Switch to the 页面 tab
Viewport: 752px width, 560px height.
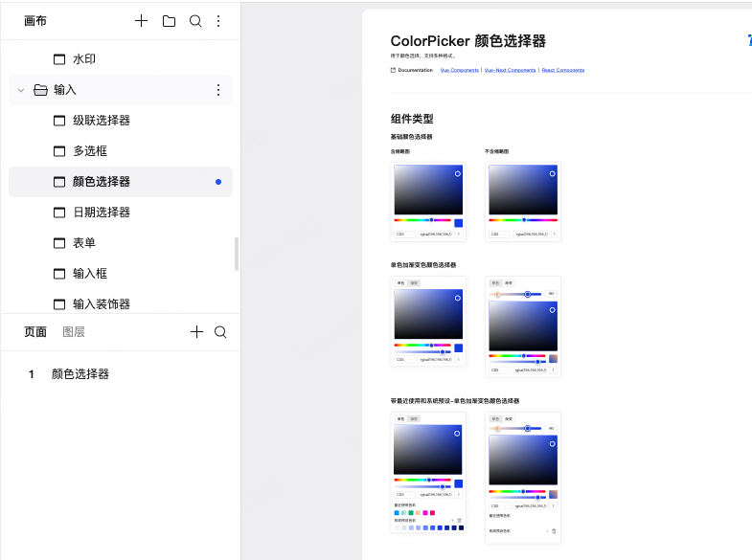35,332
